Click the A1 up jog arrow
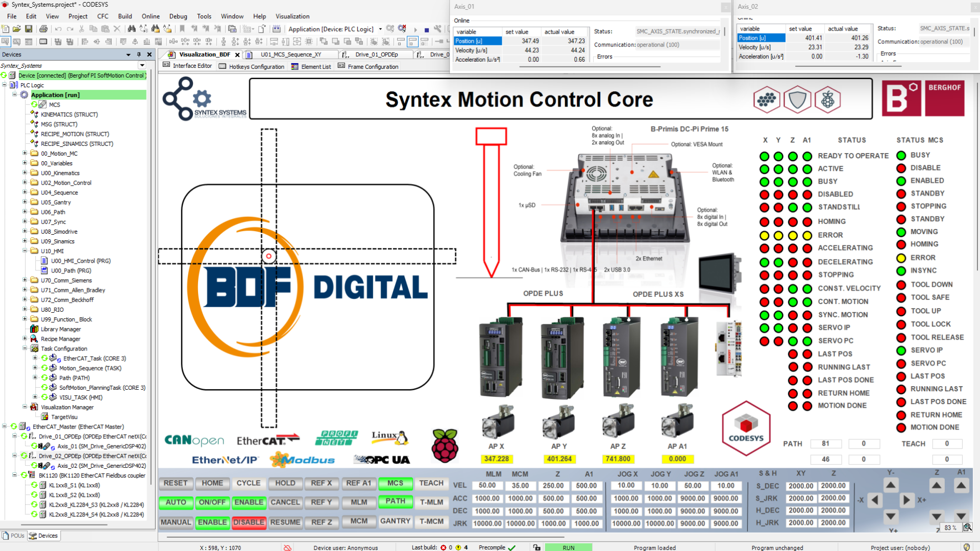This screenshot has width=980, height=551. click(961, 485)
